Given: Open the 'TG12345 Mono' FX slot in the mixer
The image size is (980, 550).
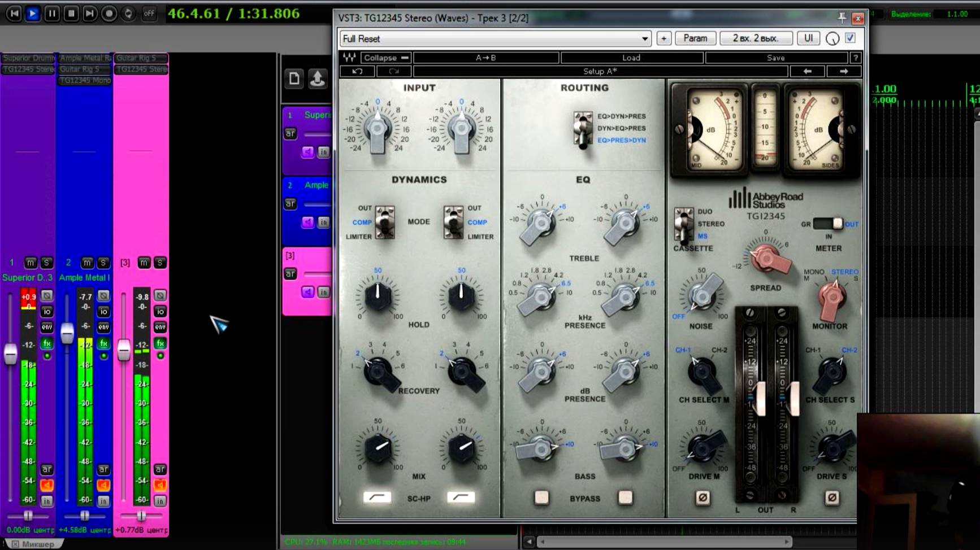Looking at the screenshot, I should click(x=85, y=80).
